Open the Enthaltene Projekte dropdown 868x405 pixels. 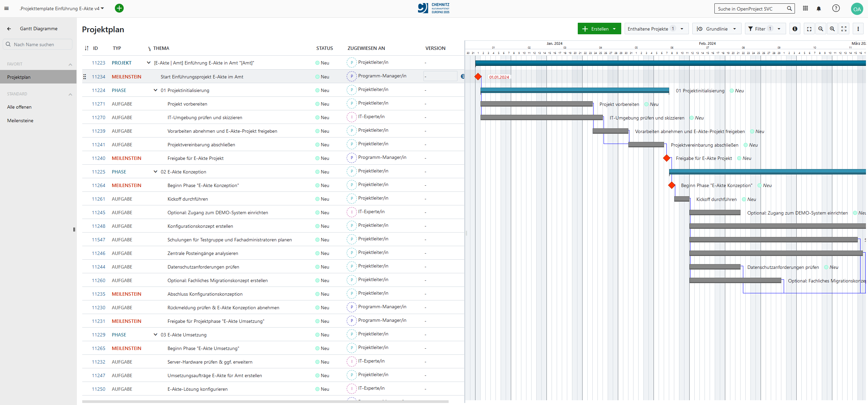tap(656, 29)
